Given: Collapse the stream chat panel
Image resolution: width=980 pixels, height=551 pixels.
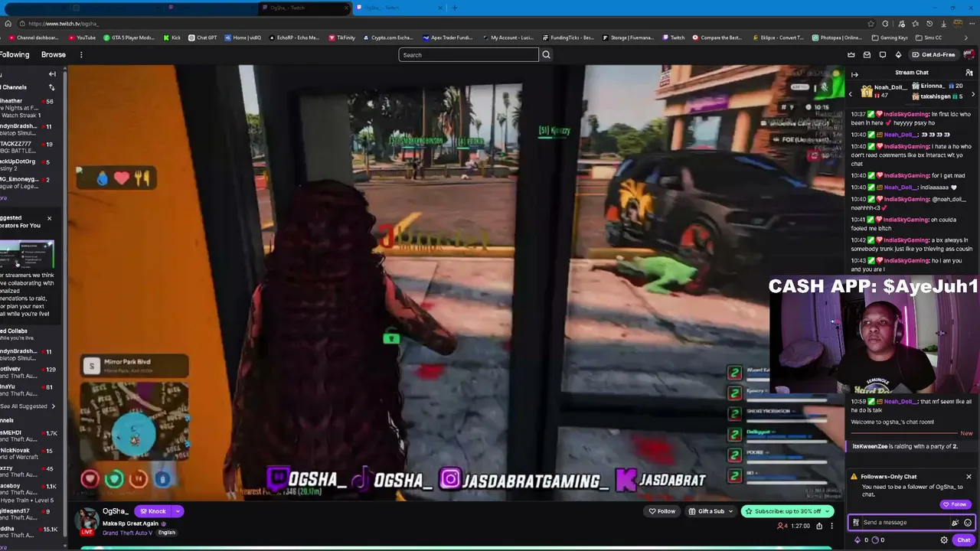Looking at the screenshot, I should [854, 74].
